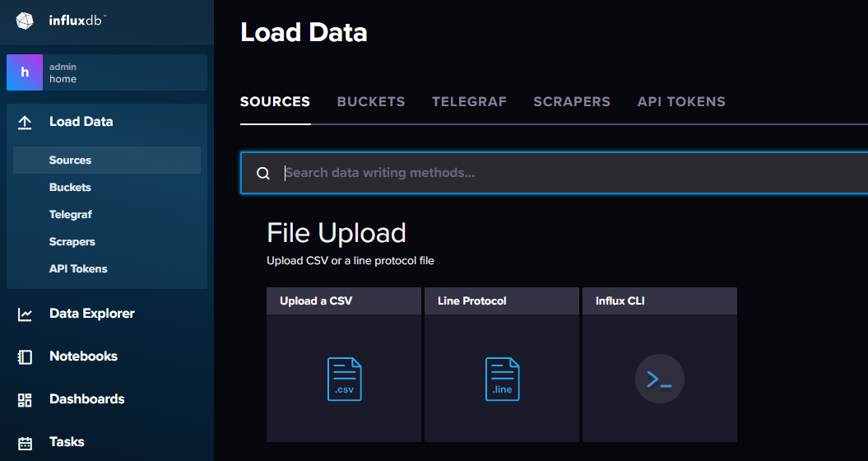Screen dimensions: 868x461
Task: Click the influxdb wordmark text
Action: click(x=77, y=21)
